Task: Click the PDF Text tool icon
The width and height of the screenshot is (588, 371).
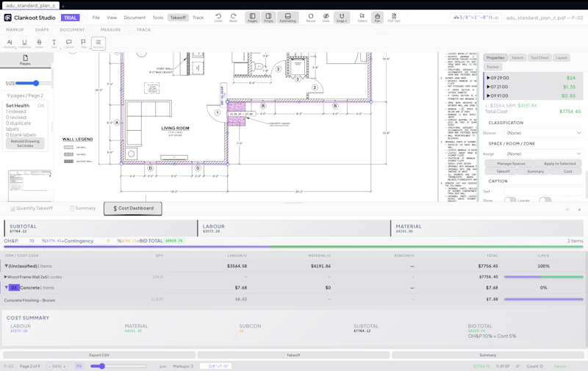Action: pyautogui.click(x=394, y=17)
